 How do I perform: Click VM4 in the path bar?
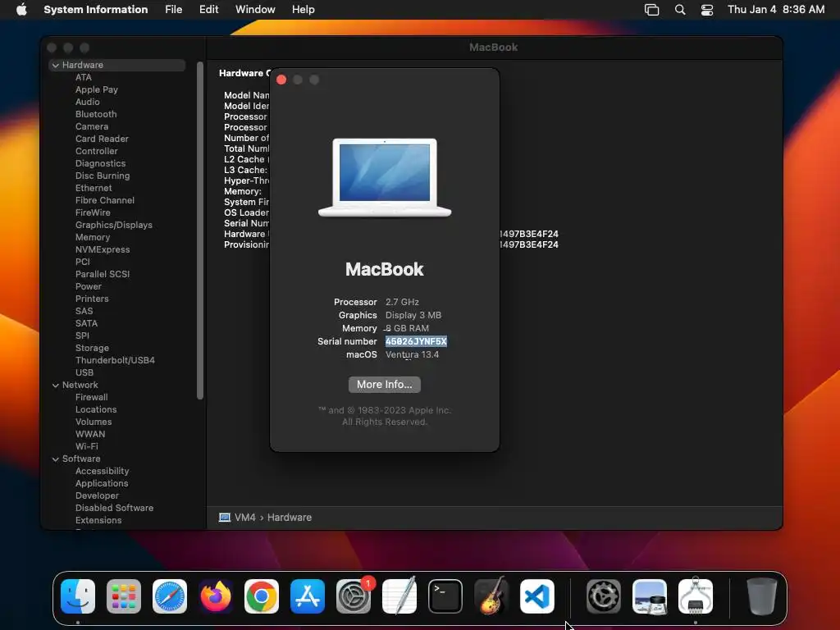(244, 518)
